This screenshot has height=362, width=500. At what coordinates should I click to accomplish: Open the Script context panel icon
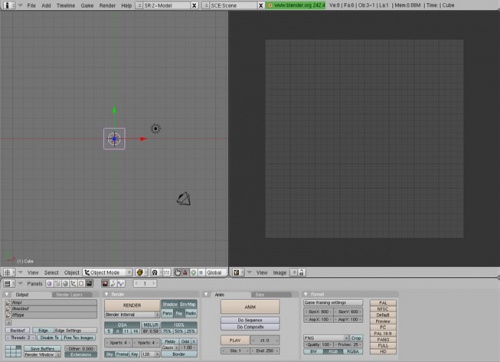57,284
